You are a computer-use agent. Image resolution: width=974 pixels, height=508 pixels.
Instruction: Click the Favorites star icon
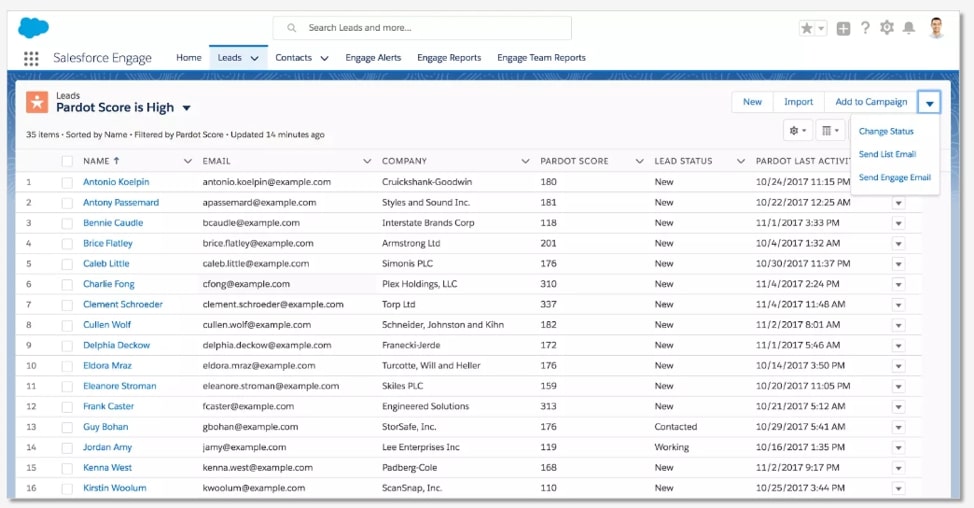coord(806,28)
